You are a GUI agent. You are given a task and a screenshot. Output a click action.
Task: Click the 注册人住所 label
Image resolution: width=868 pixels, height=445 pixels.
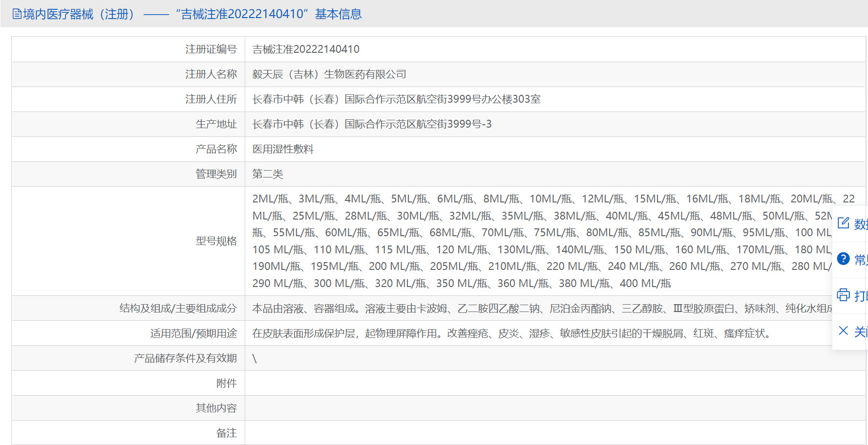click(x=211, y=99)
